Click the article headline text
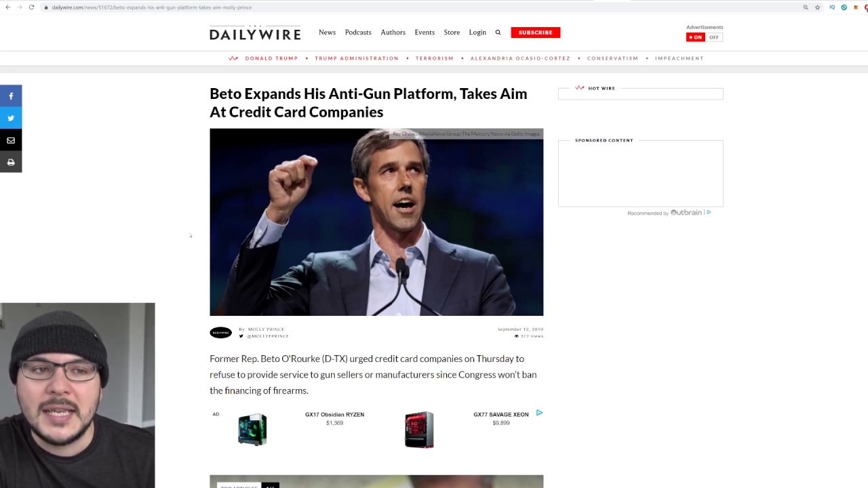 [x=368, y=102]
